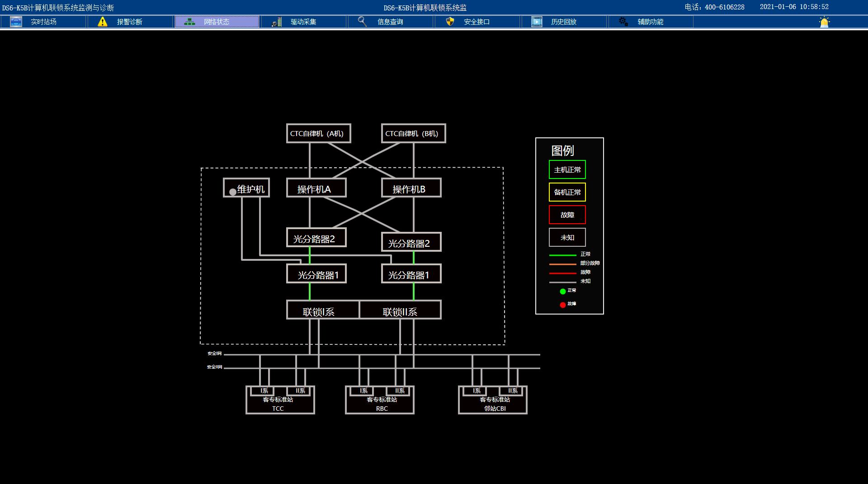
Task: Click the alarm beacon light icon
Action: (x=825, y=22)
